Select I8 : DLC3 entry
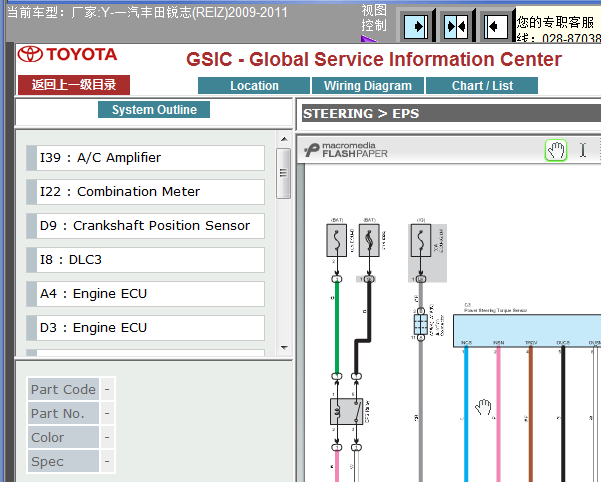Viewport: 601px width, 482px height. point(145,260)
